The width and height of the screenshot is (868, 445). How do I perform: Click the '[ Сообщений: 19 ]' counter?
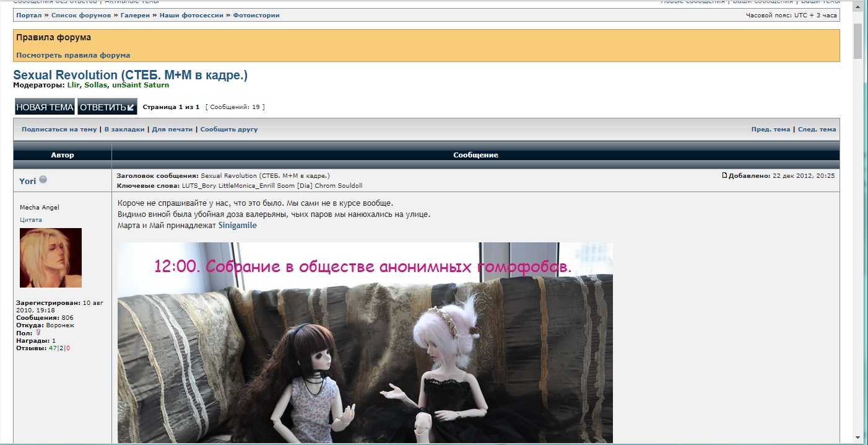click(x=235, y=107)
